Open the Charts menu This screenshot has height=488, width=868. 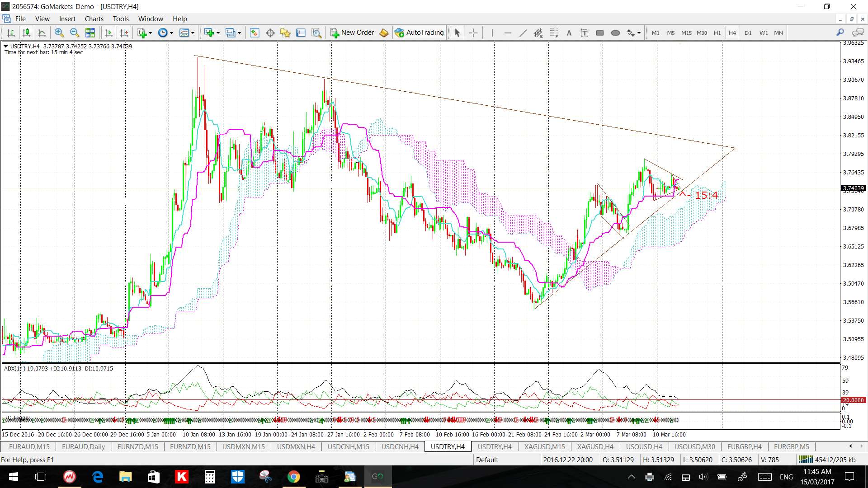94,19
